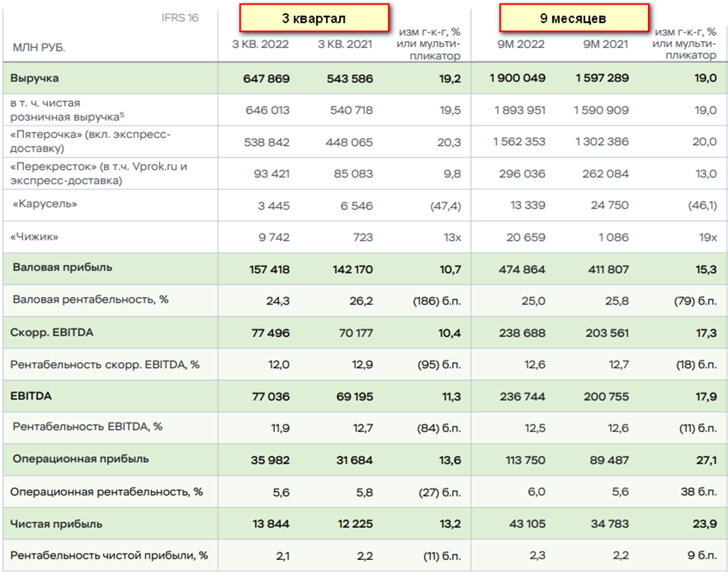Click nine-month revenue 1 900 049
The image size is (728, 578).
click(518, 78)
